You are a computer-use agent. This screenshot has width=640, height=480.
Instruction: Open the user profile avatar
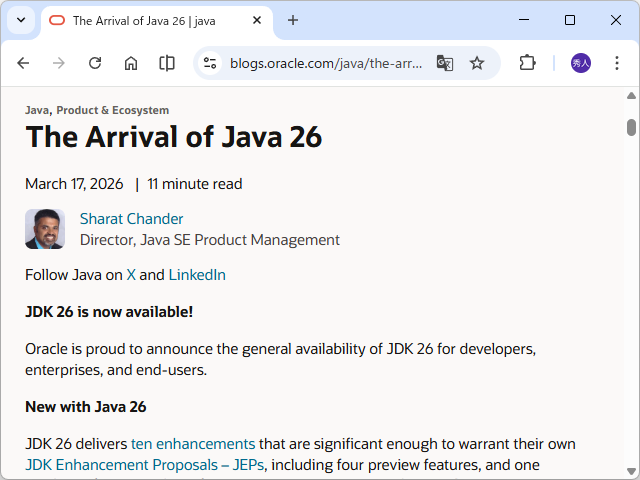click(580, 63)
